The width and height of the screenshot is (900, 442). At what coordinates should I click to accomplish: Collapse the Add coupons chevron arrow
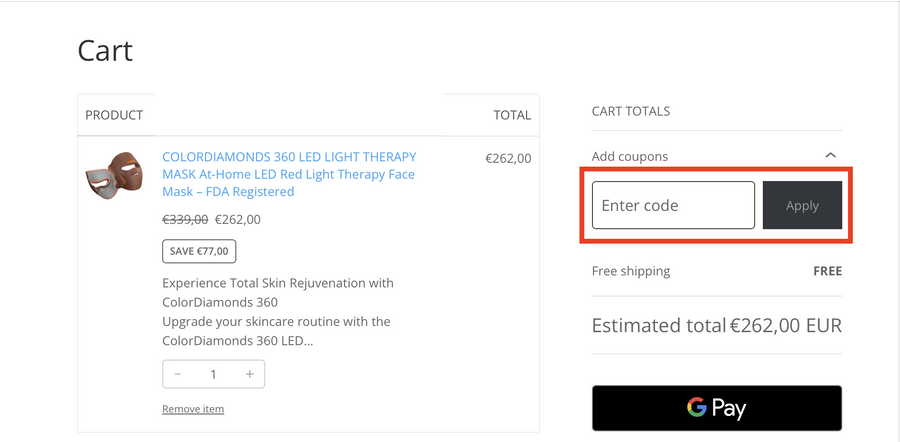[x=830, y=156]
